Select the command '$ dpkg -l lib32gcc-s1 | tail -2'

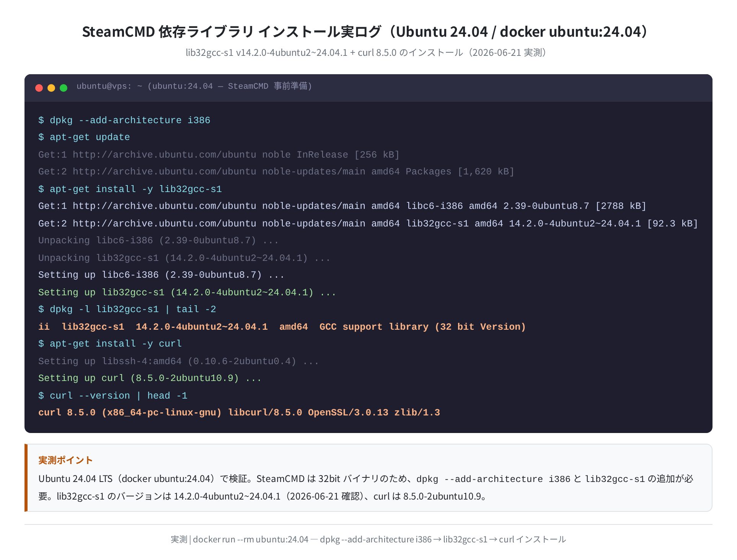pos(127,309)
